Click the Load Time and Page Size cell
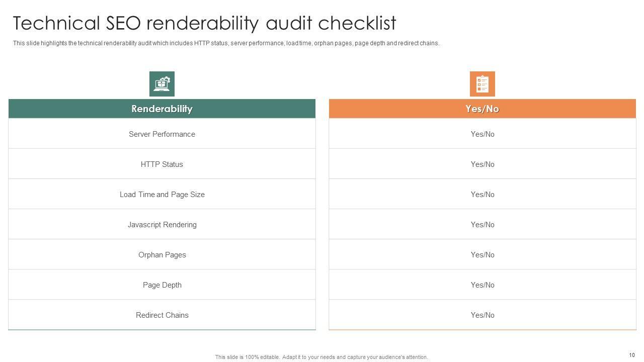Viewport: 644px width, 362px height. (x=162, y=195)
